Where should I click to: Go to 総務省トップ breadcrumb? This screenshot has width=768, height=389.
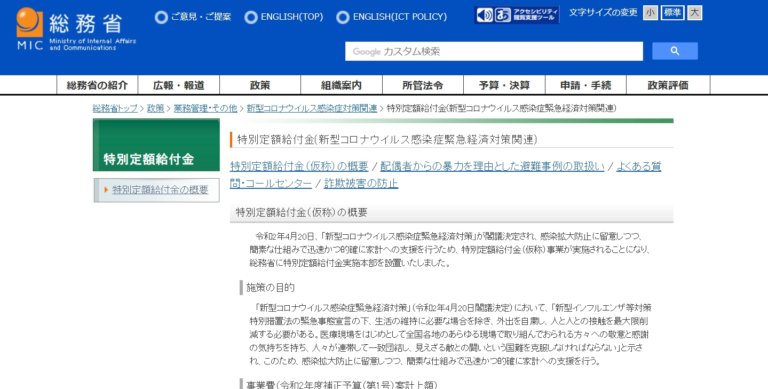(x=115, y=108)
